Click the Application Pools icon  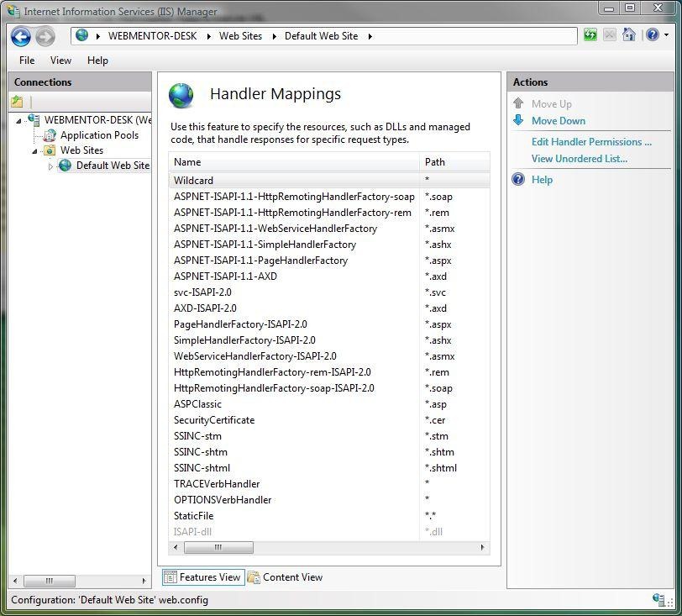coord(50,135)
